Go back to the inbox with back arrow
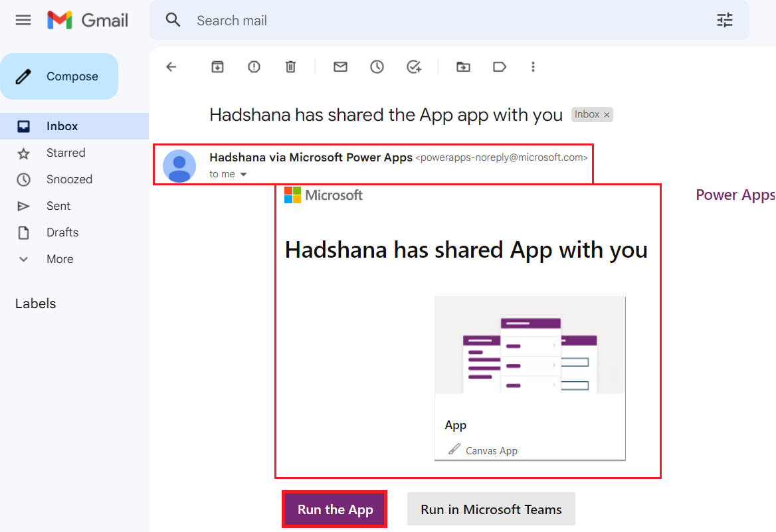Viewport: 776px width, 532px height. [171, 66]
